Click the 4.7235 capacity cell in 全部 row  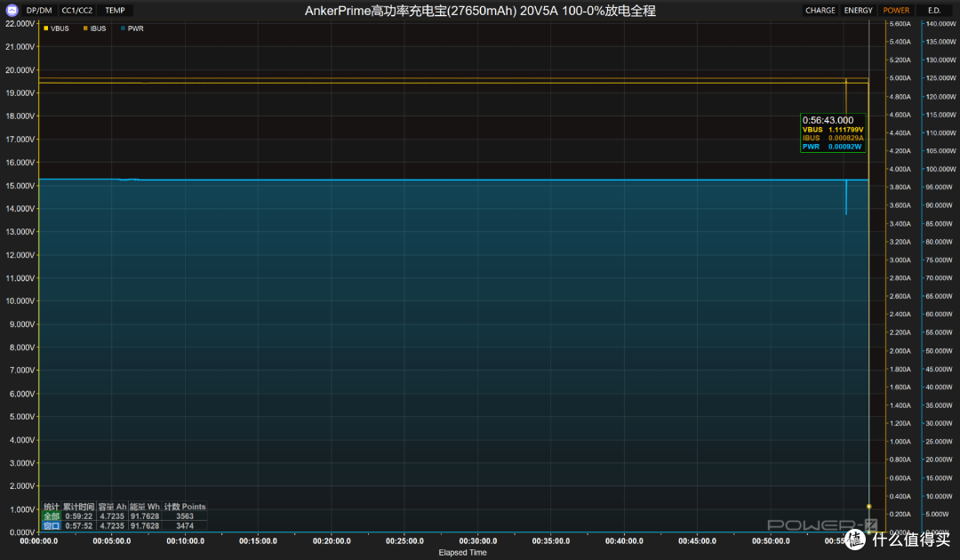click(x=112, y=516)
